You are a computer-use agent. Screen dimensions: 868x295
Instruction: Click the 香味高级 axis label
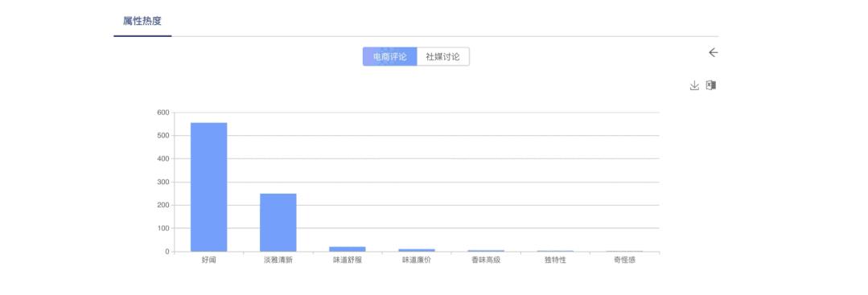click(486, 260)
